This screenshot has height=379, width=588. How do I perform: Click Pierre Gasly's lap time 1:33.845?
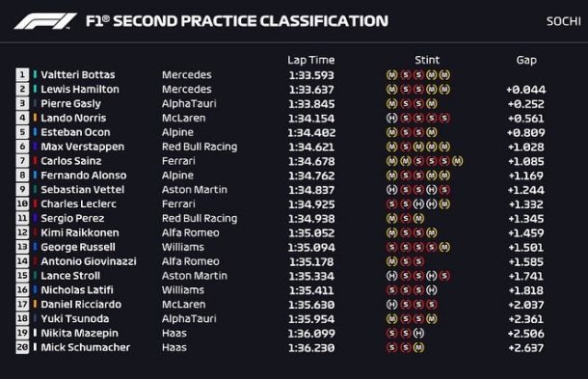(x=311, y=104)
